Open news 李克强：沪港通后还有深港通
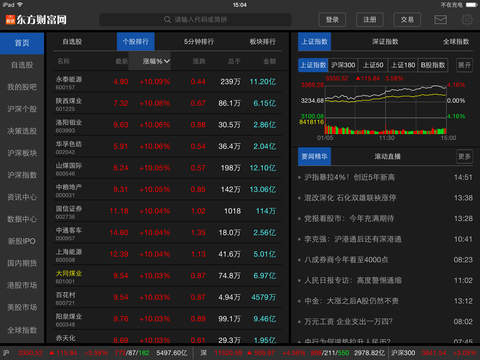Viewport: 480px width, 360px height. pyautogui.click(x=385, y=239)
